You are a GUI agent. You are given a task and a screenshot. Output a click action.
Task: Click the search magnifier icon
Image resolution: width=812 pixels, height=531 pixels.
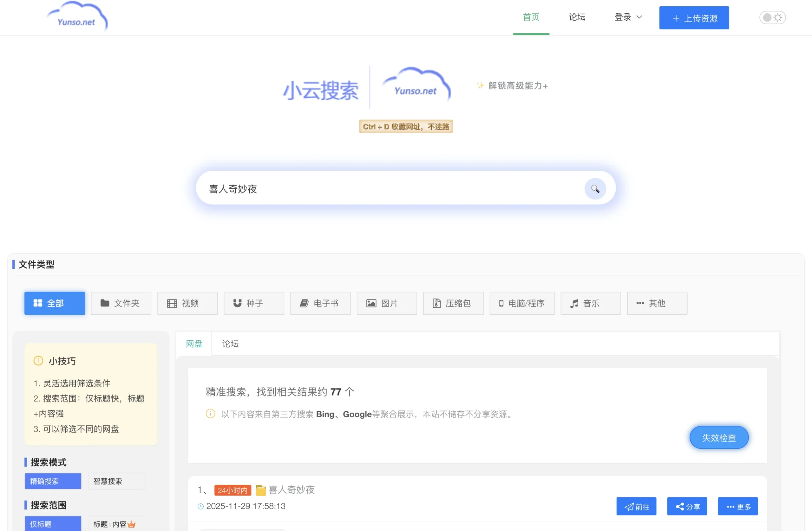coord(595,189)
